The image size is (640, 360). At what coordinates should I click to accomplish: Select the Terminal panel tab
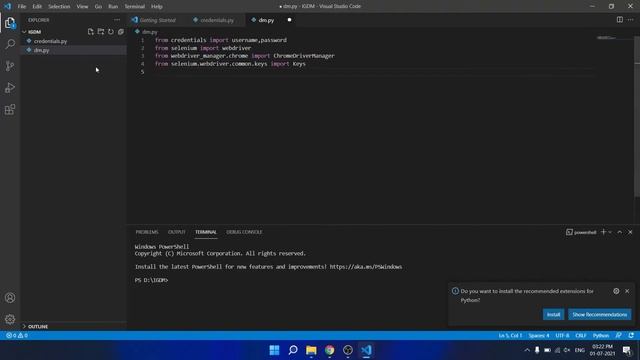[206, 232]
